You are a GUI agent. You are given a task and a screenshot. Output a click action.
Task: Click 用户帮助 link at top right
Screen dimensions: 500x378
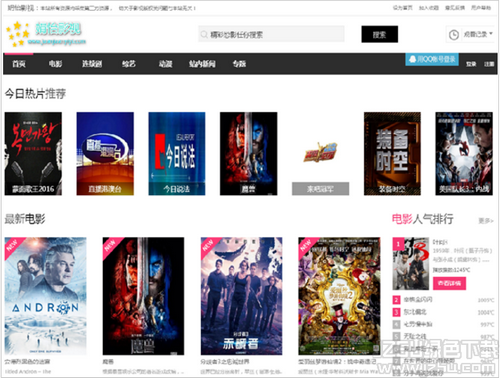(x=481, y=8)
